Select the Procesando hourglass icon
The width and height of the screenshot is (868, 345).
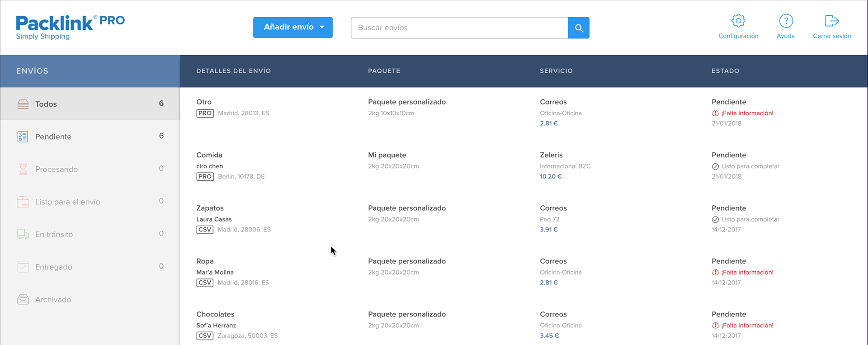(x=23, y=169)
